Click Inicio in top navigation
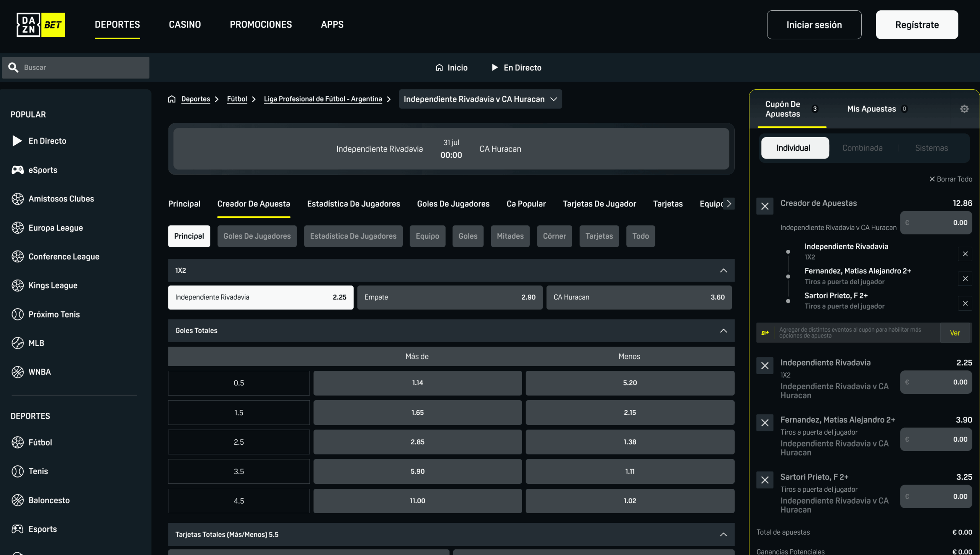 [452, 67]
